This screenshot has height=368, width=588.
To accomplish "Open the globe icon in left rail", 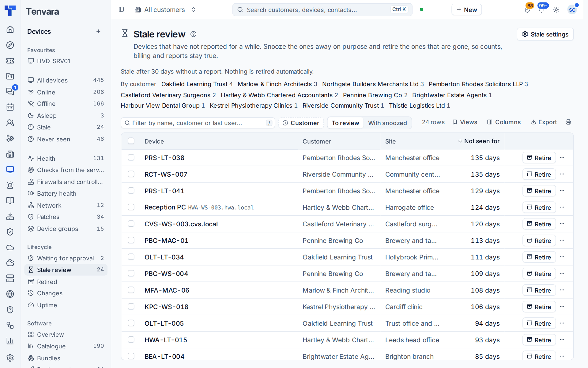I will pos(10,294).
